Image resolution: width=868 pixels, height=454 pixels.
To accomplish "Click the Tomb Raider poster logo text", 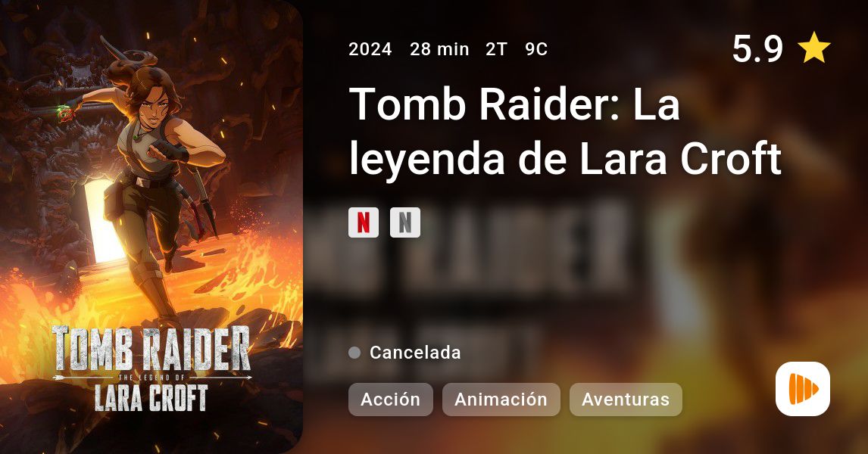I will click(x=151, y=348).
